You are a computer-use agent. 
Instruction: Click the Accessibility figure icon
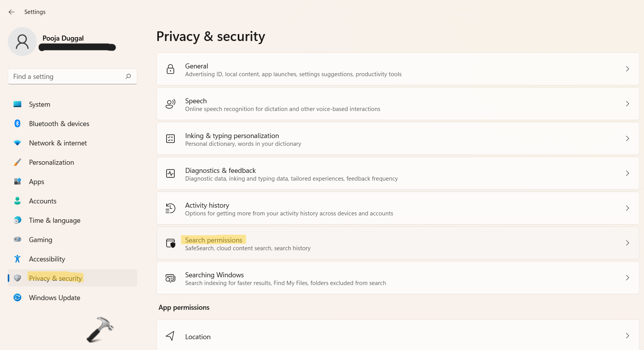pos(17,259)
